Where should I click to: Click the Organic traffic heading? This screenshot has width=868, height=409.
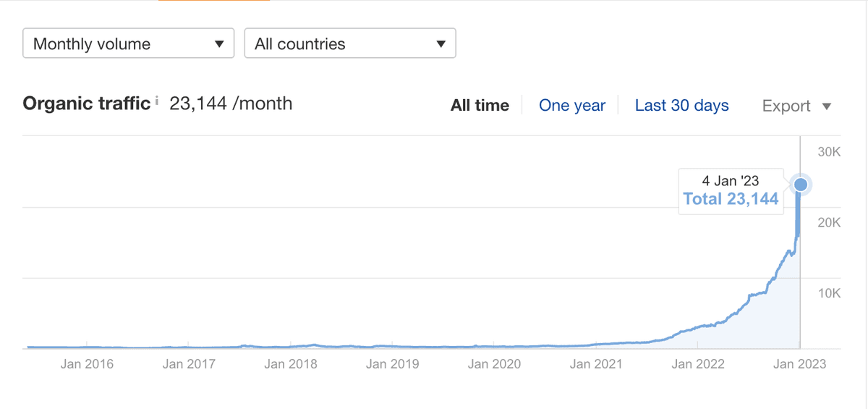pos(86,104)
